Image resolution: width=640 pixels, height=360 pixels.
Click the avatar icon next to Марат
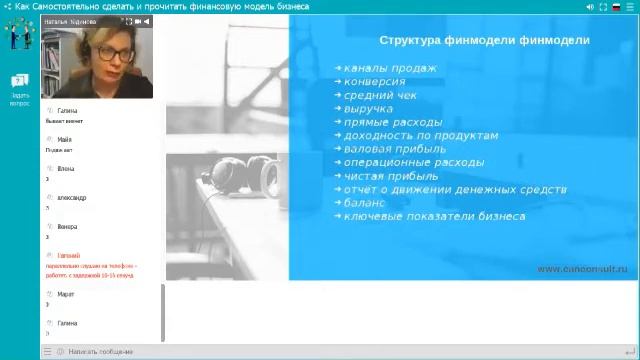50,294
